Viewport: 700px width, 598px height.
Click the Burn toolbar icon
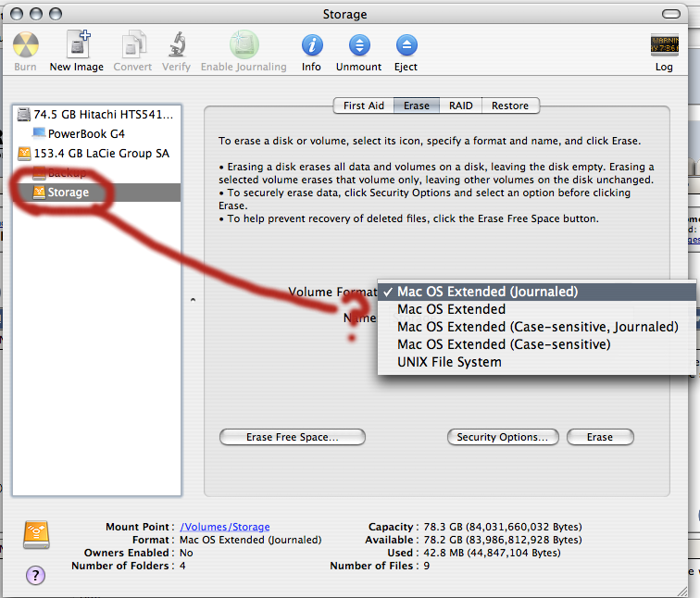coord(25,45)
